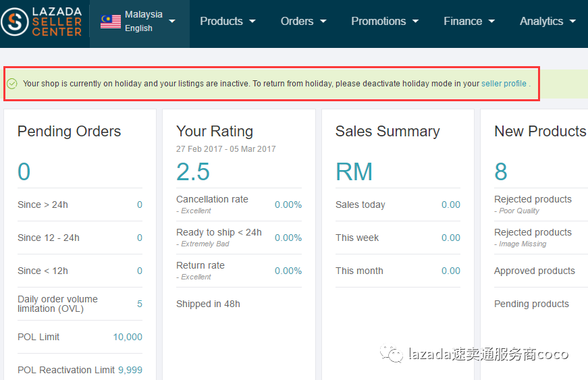The height and width of the screenshot is (380, 588).
Task: Click the Since 12 - 24h order count
Action: coord(140,238)
